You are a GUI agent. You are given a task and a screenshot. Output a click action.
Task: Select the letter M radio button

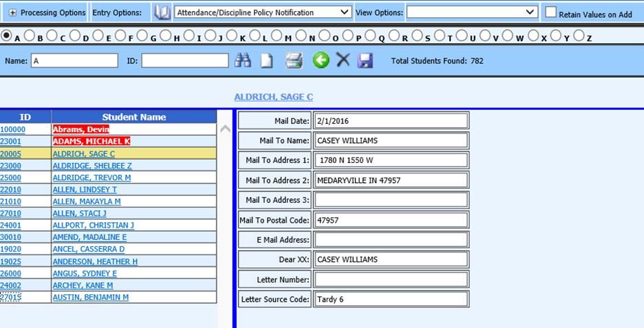point(277,36)
